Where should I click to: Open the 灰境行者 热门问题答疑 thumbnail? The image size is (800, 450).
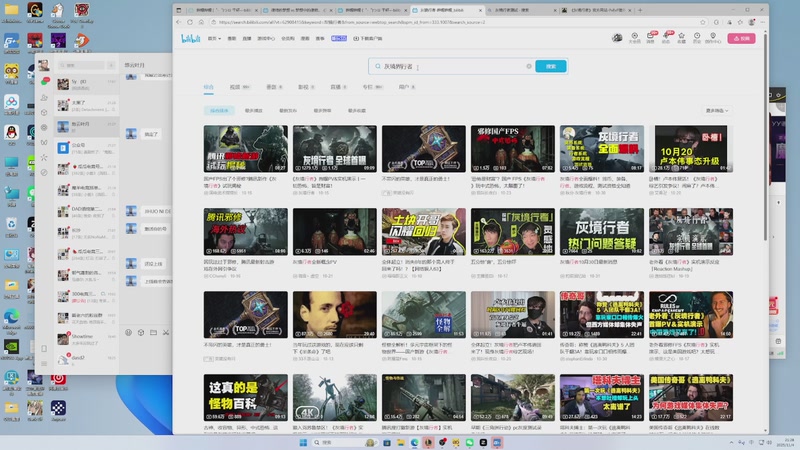click(602, 231)
